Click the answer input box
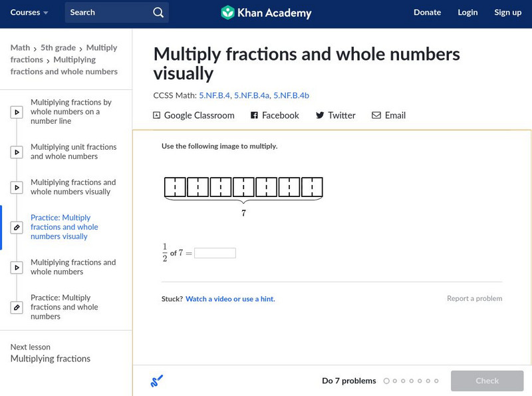The width and height of the screenshot is (532, 396). tap(215, 254)
